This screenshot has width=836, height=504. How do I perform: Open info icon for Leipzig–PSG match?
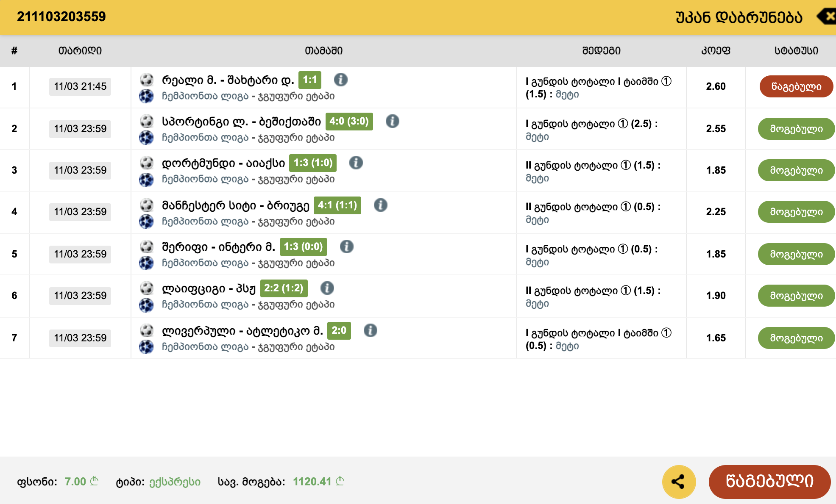(327, 288)
